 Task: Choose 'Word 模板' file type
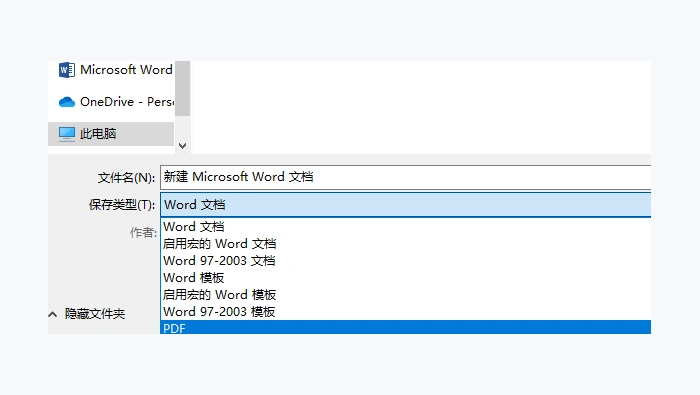405,278
